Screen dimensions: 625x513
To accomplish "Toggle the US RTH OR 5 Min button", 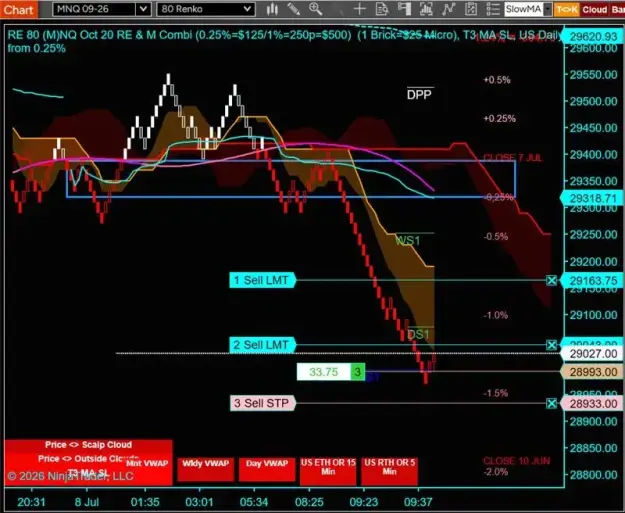I will click(x=389, y=471).
